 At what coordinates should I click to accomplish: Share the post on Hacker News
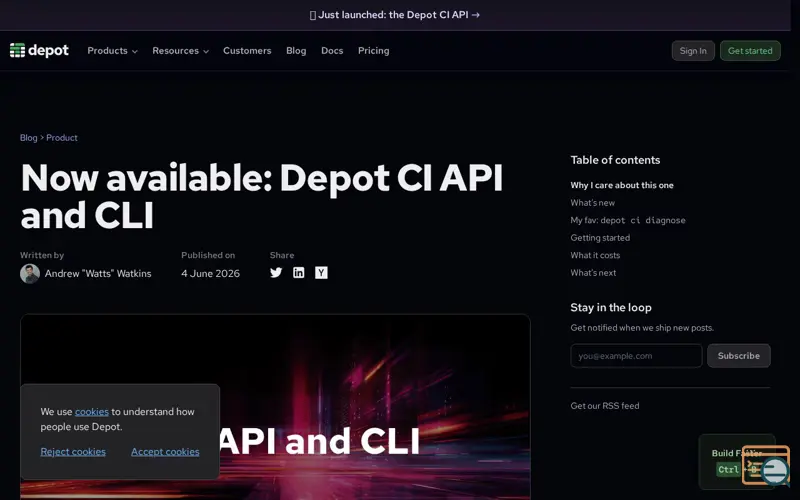point(321,272)
